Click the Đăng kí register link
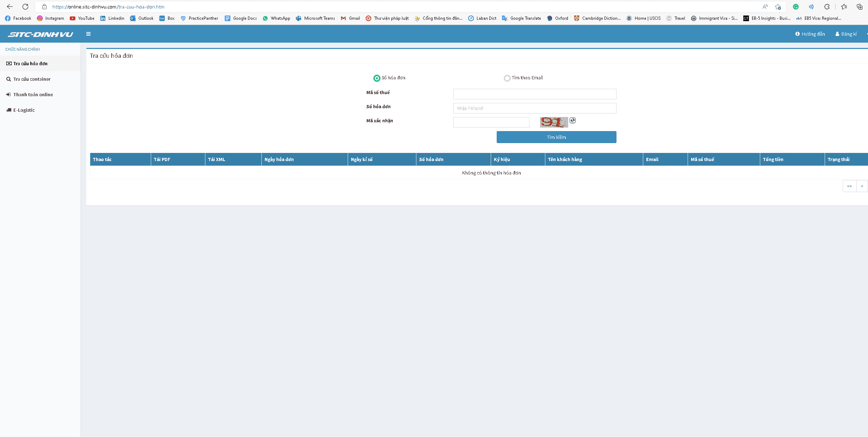This screenshot has width=868, height=437. (x=846, y=34)
